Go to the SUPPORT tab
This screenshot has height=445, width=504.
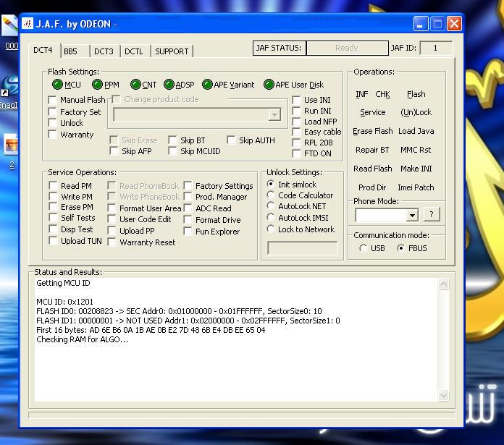(172, 51)
